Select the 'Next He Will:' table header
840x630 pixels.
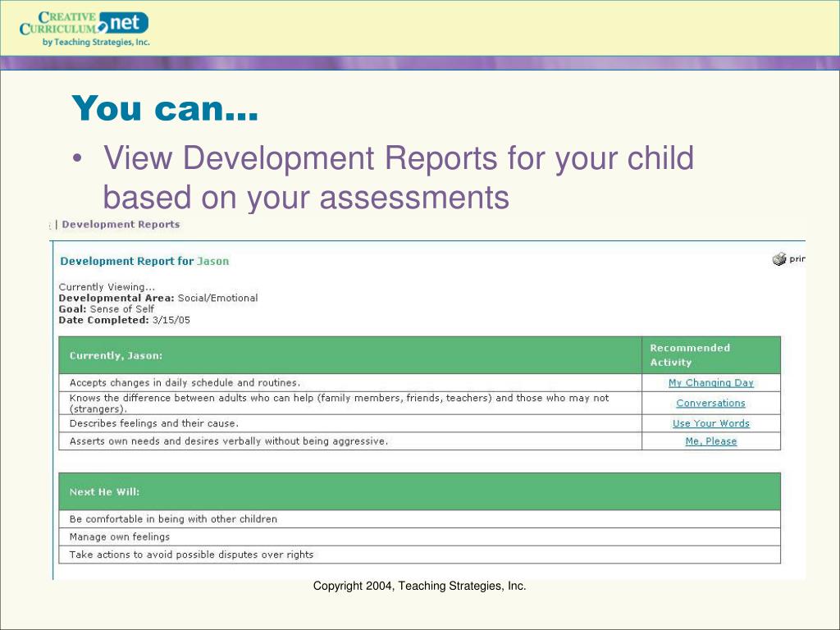coord(419,491)
